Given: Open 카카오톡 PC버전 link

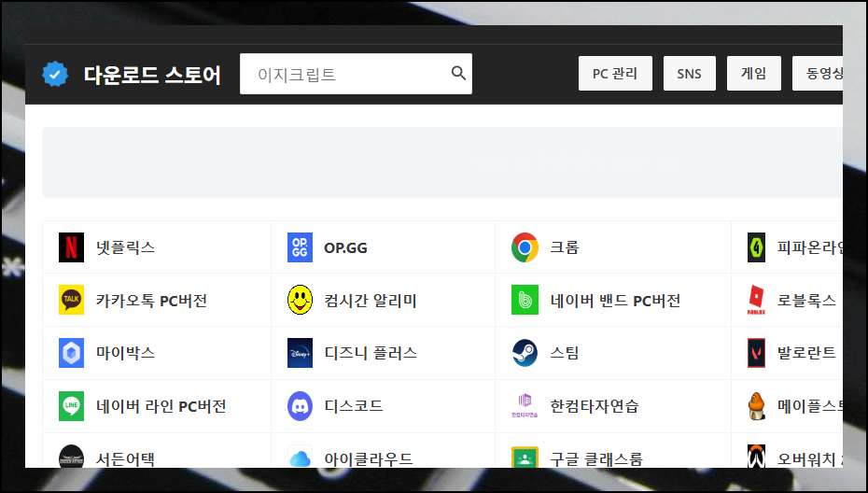Looking at the screenshot, I should click(x=152, y=301).
